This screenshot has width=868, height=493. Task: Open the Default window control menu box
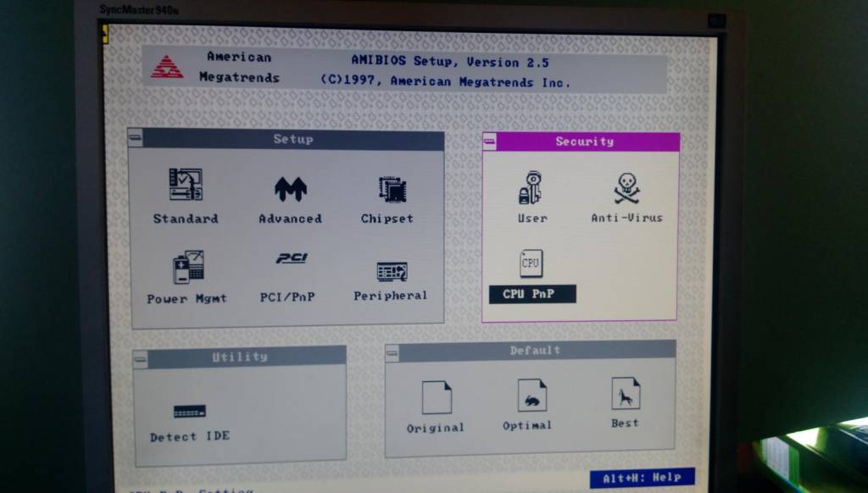pyautogui.click(x=392, y=353)
